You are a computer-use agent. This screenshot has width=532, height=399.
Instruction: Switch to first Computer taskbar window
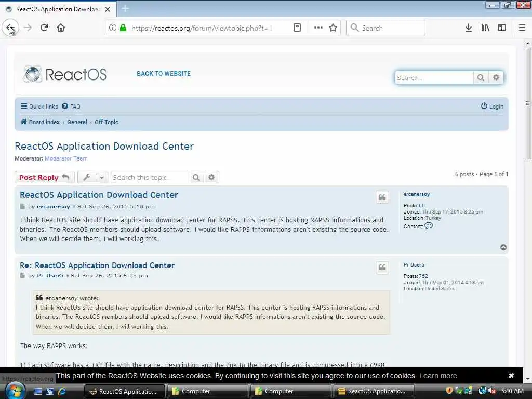[207, 391]
